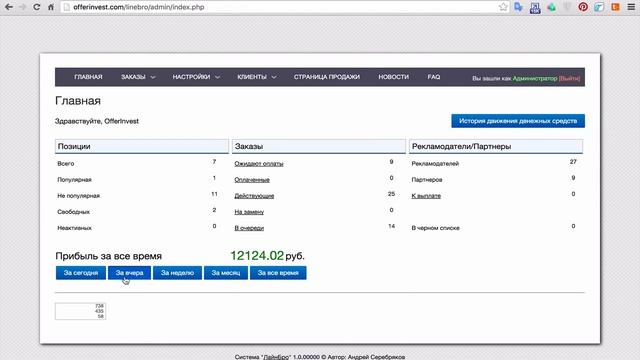
Task: Open the ГЛАВНАЯ menu item
Action: [x=88, y=77]
